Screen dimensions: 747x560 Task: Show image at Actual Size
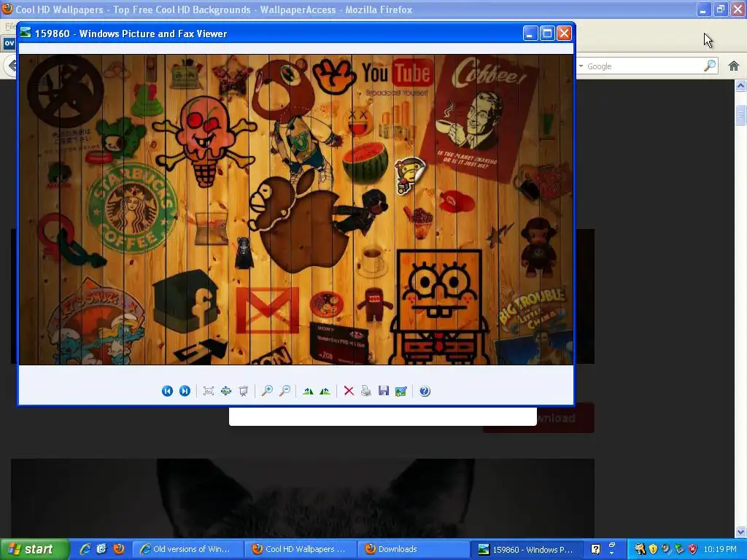point(226,391)
